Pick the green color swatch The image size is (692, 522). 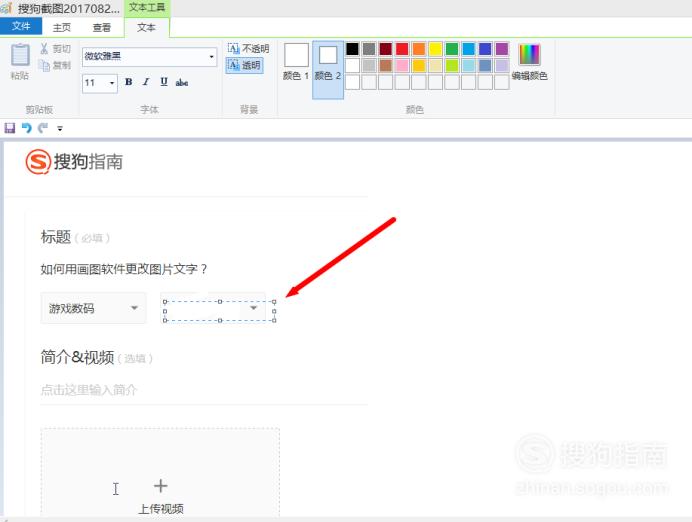pyautogui.click(x=452, y=49)
